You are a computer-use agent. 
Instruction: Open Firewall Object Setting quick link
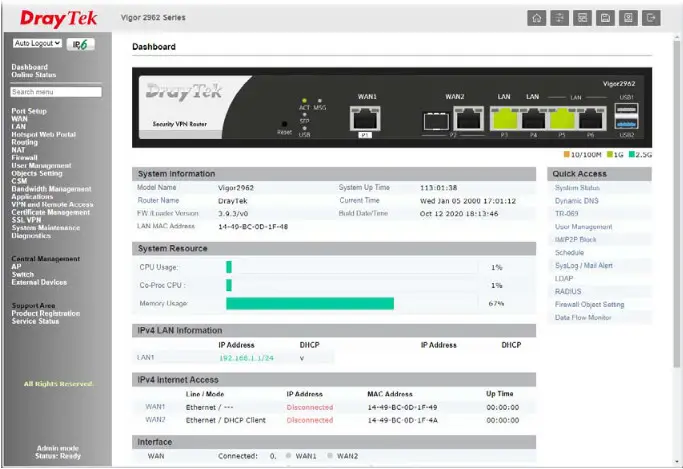pos(589,304)
